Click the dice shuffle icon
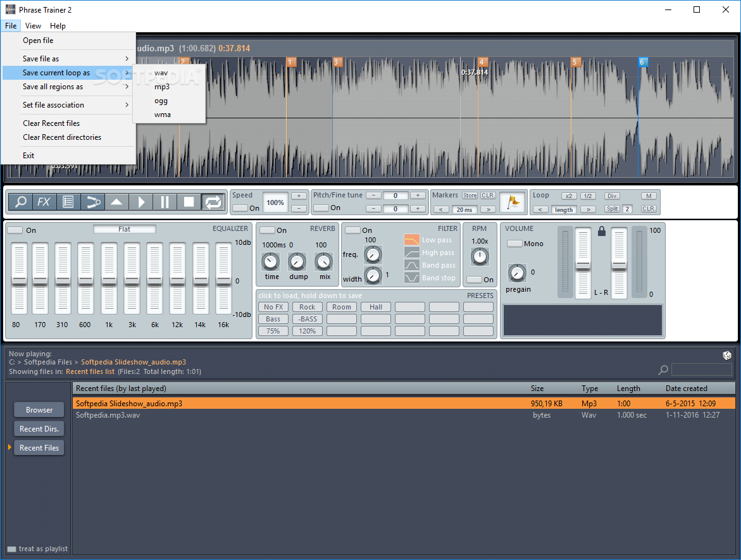The width and height of the screenshot is (741, 560). click(x=727, y=356)
